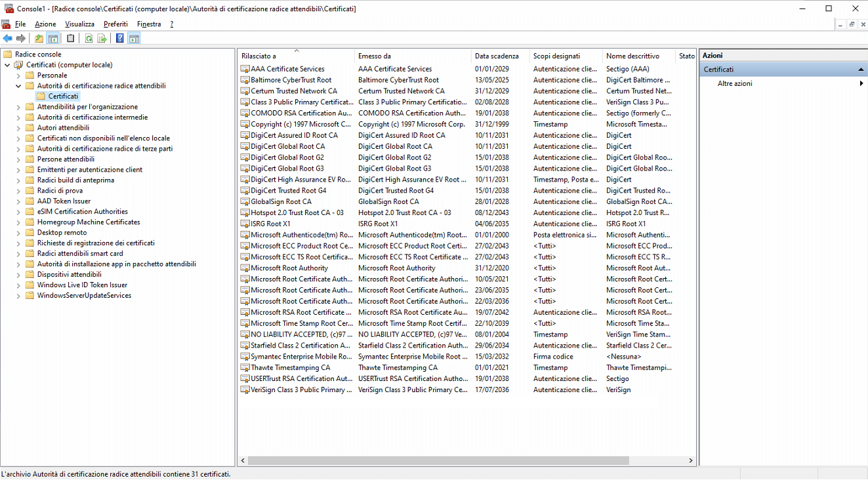Open the Azione menu
Screen dimensions: 868x480
(x=45, y=24)
